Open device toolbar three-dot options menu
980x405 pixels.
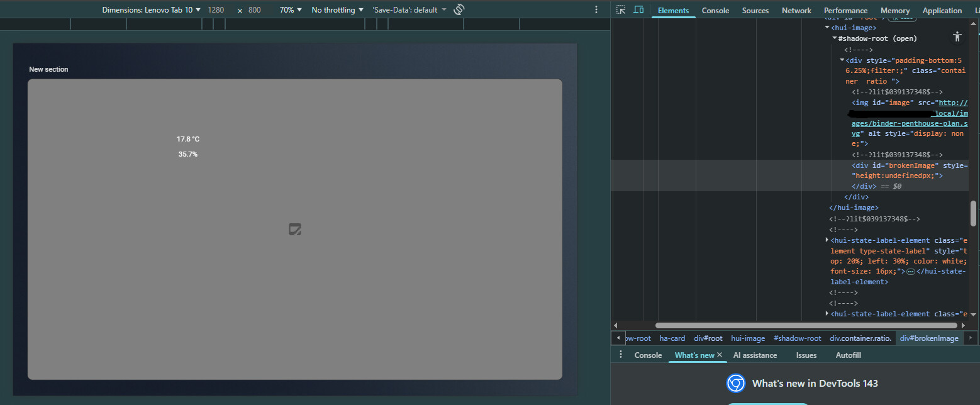596,10
